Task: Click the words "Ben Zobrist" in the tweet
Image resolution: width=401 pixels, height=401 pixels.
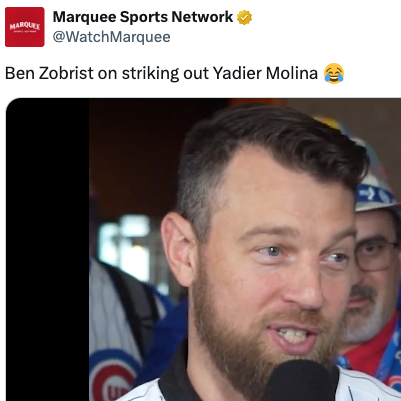Action: coord(49,73)
